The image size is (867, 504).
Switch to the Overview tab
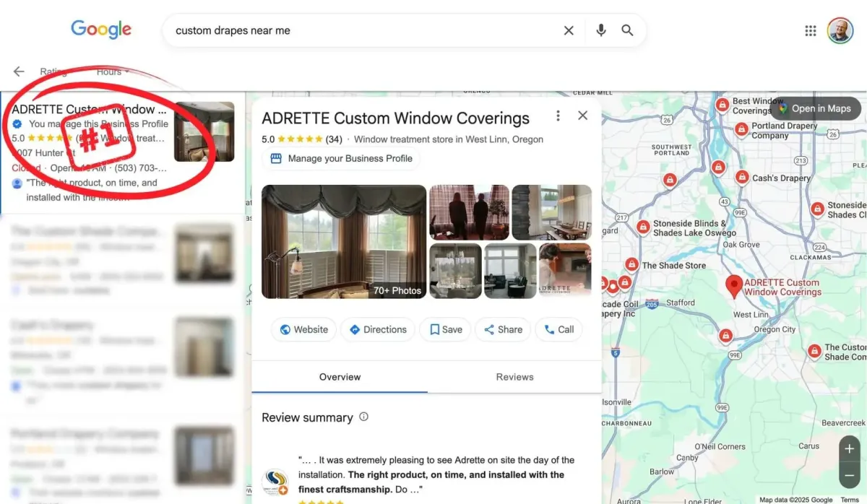tap(340, 377)
